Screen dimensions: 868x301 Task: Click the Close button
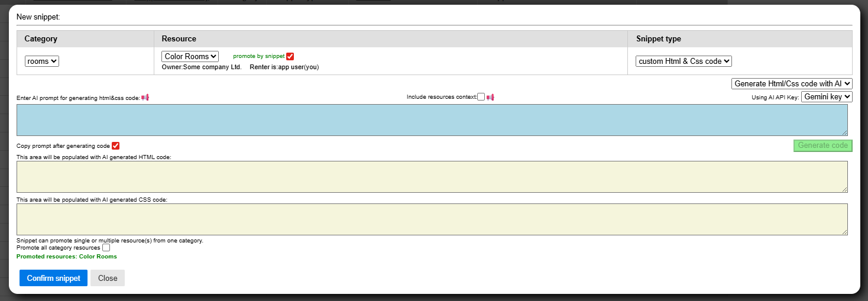tap(108, 278)
